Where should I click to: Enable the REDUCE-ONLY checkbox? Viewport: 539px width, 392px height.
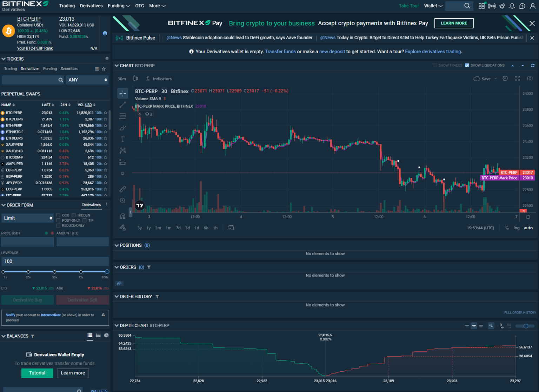tap(58, 225)
